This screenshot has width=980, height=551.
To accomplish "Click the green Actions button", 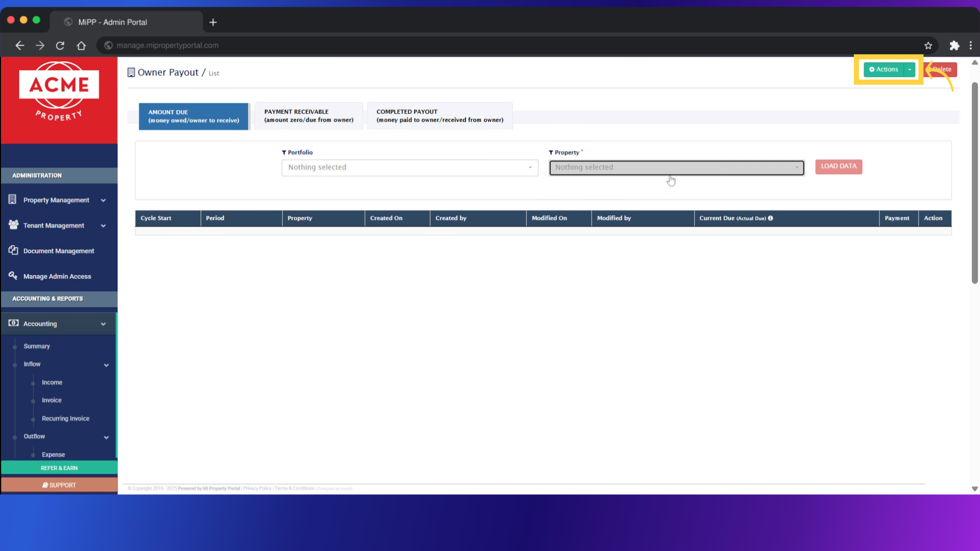I will pyautogui.click(x=884, y=69).
